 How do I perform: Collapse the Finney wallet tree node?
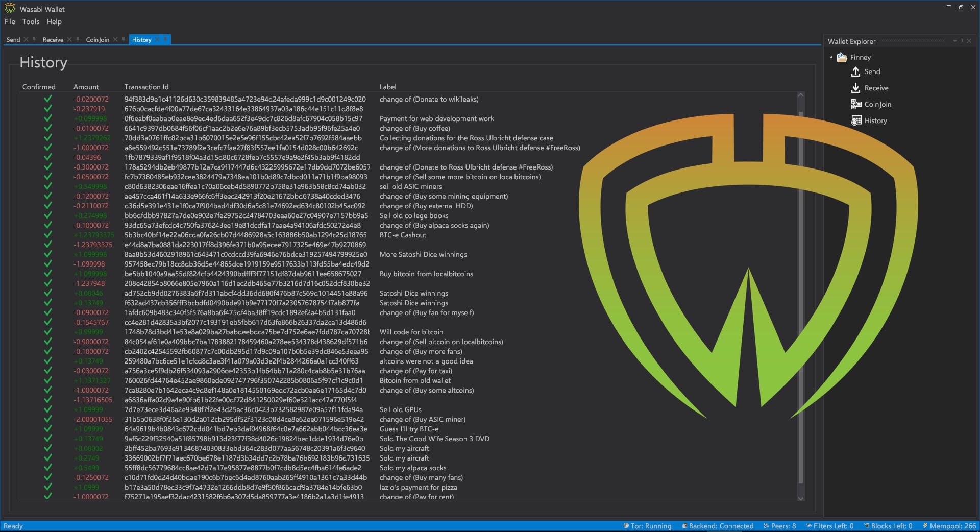[831, 57]
